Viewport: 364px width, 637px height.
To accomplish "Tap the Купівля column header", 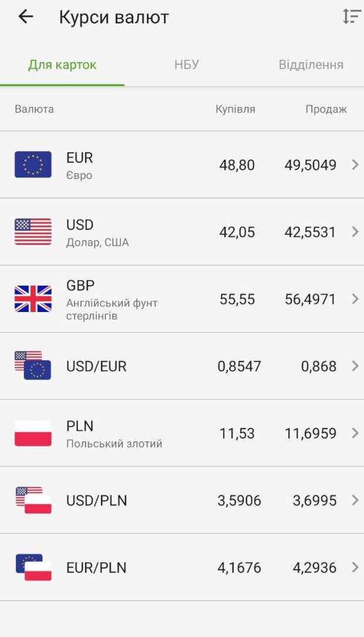I will [235, 109].
